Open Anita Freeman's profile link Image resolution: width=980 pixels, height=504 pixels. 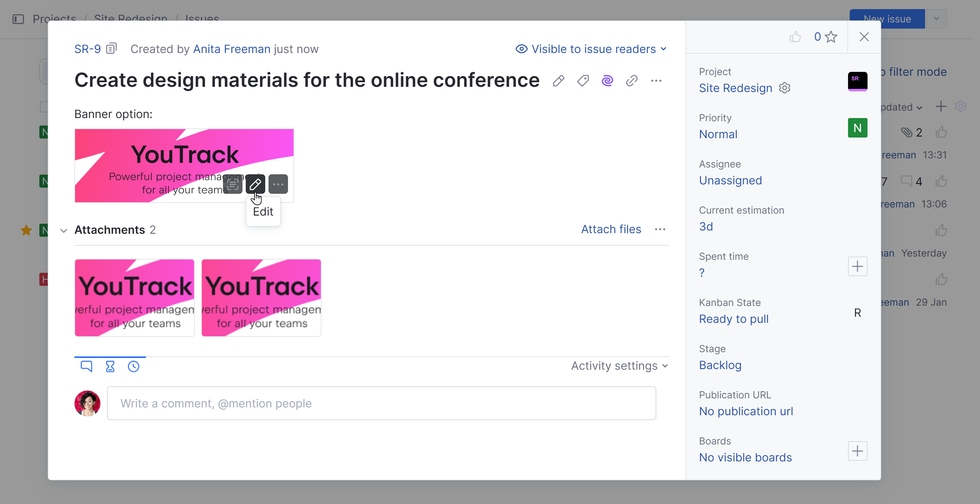click(x=232, y=49)
